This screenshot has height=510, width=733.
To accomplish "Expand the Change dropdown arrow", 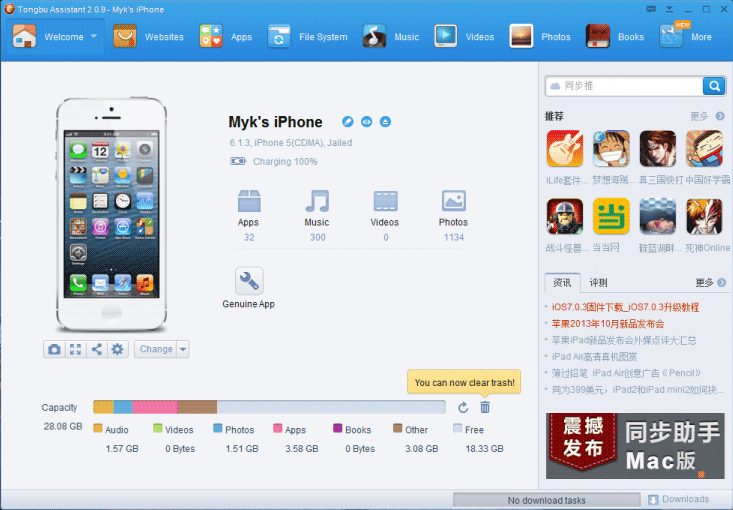I will tap(183, 349).
